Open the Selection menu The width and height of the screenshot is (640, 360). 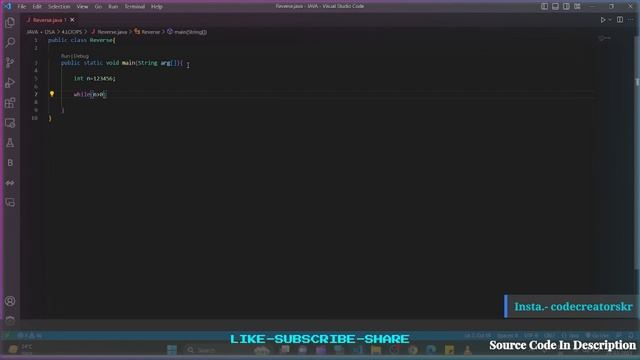[59, 7]
